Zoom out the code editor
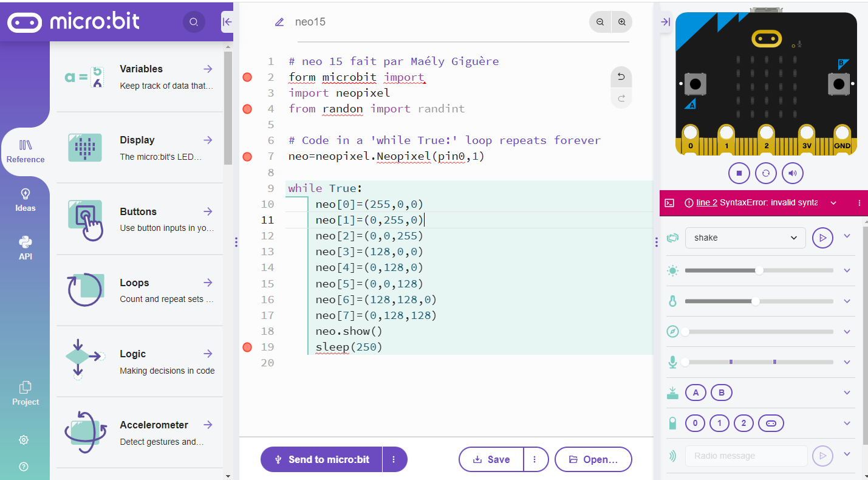 [600, 22]
